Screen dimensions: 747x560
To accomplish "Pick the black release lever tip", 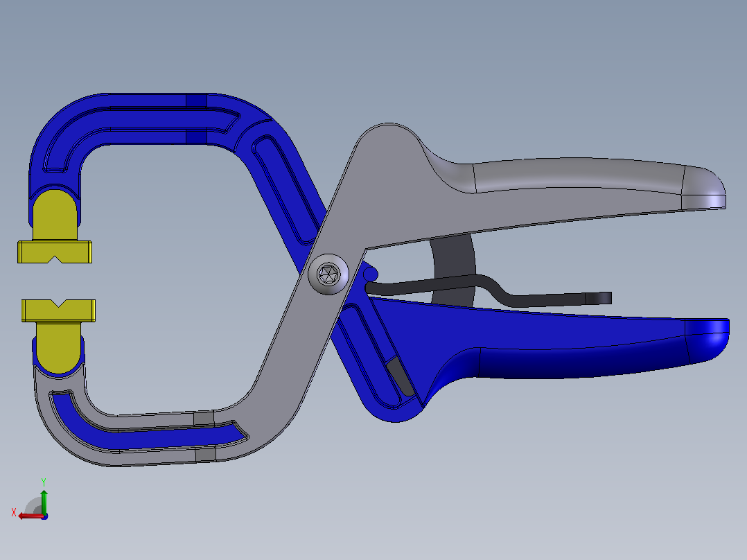I will coord(598,298).
